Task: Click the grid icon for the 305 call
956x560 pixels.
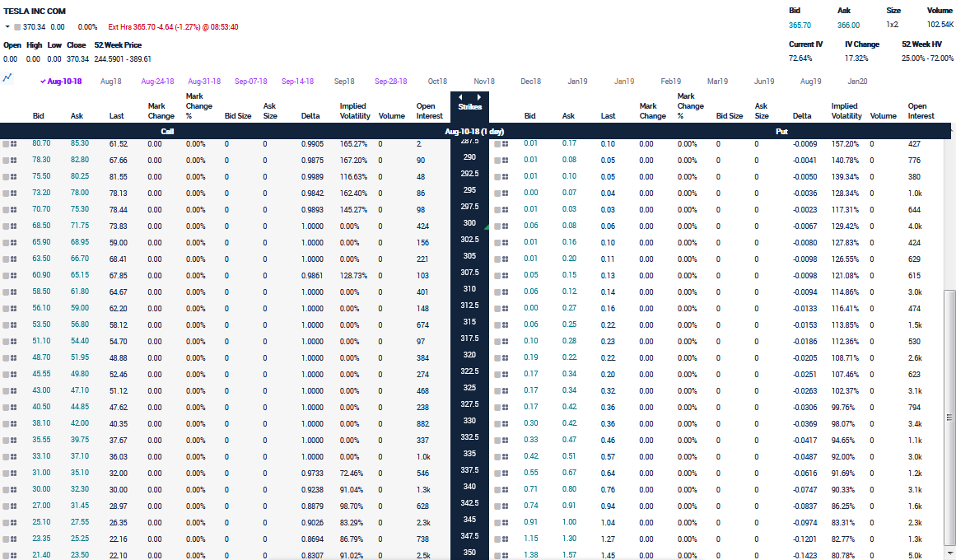Action: point(13,259)
